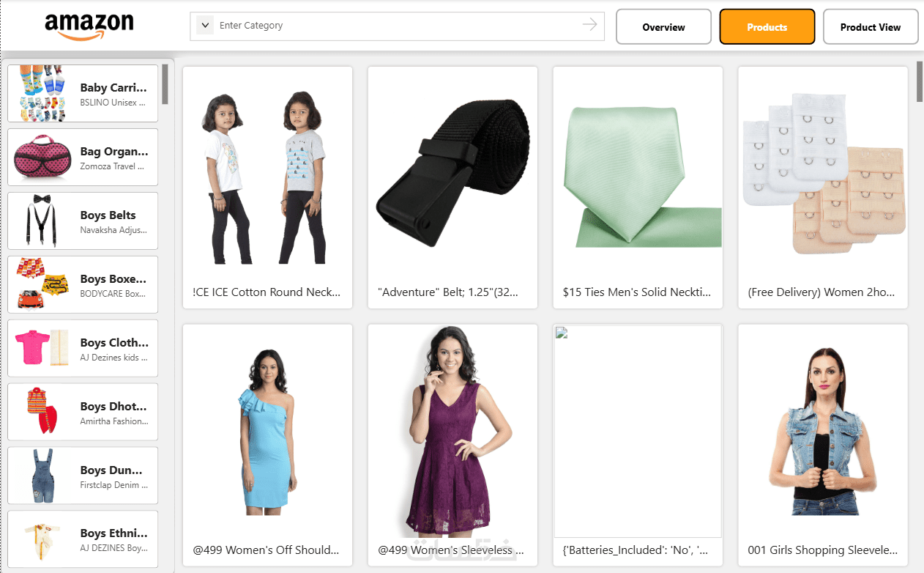Image resolution: width=924 pixels, height=573 pixels.
Task: Open the Boys Dhoti category item
Action: pyautogui.click(x=83, y=412)
